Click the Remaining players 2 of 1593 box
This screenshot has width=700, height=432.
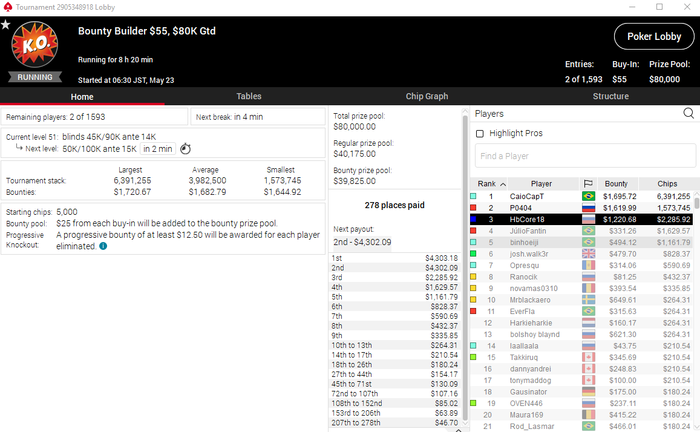click(x=94, y=117)
